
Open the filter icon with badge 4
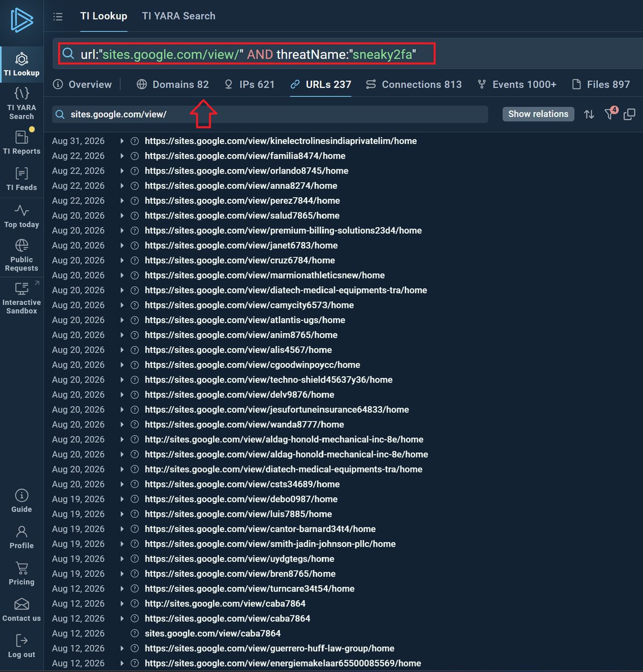[611, 113]
